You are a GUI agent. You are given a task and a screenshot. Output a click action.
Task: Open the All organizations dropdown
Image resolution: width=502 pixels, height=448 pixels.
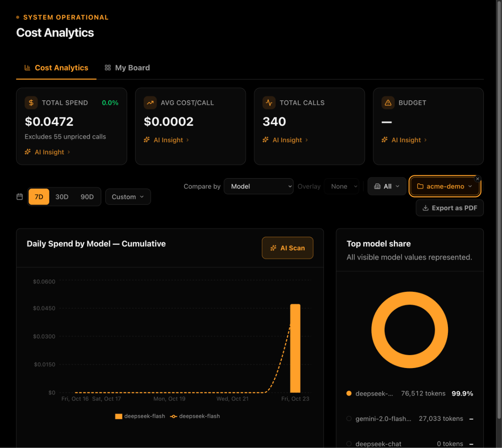(387, 186)
